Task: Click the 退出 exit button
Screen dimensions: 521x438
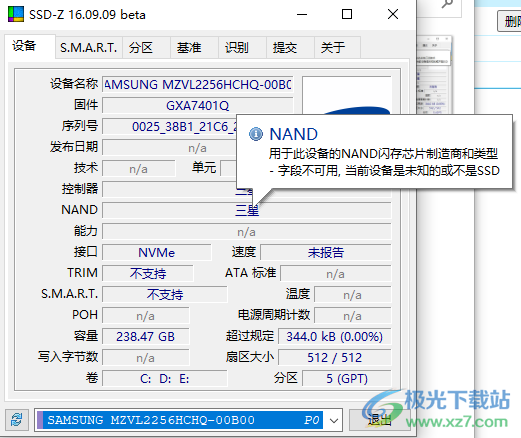Action: click(379, 420)
